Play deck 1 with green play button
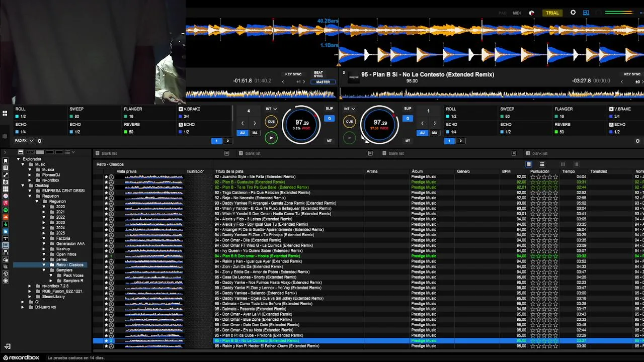Image resolution: width=644 pixels, height=362 pixels. tap(271, 138)
